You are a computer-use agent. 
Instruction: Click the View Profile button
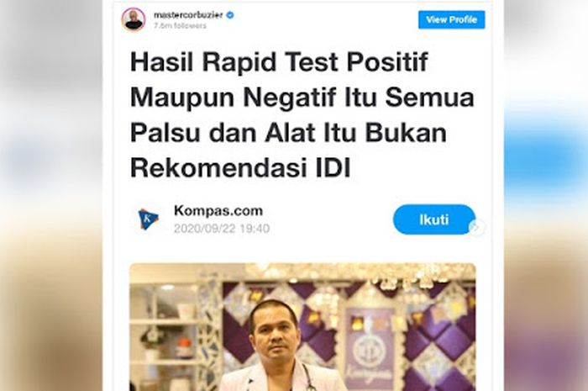point(452,19)
